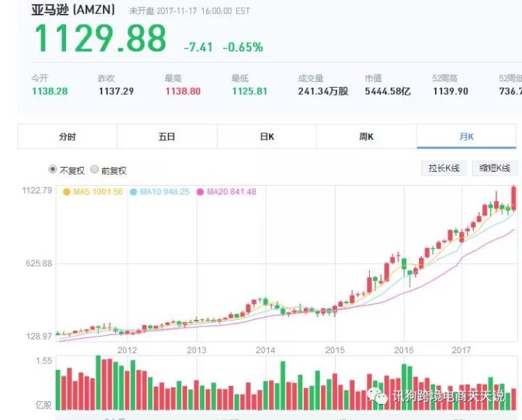Switch to the 日K tab
Screen dimensions: 522x420
click(x=267, y=136)
